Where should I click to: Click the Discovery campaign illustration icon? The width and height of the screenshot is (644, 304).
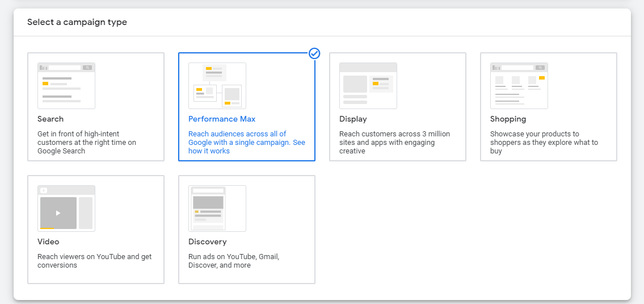pos(217,208)
